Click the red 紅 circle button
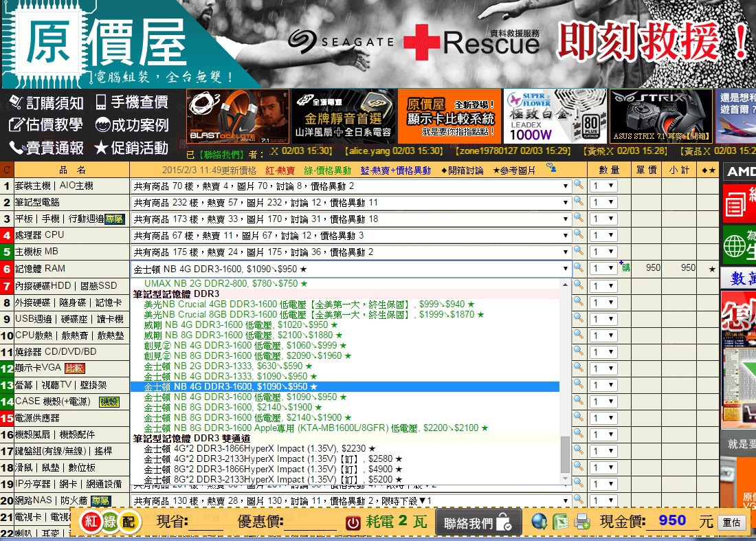This screenshot has height=541, width=756. click(91, 521)
